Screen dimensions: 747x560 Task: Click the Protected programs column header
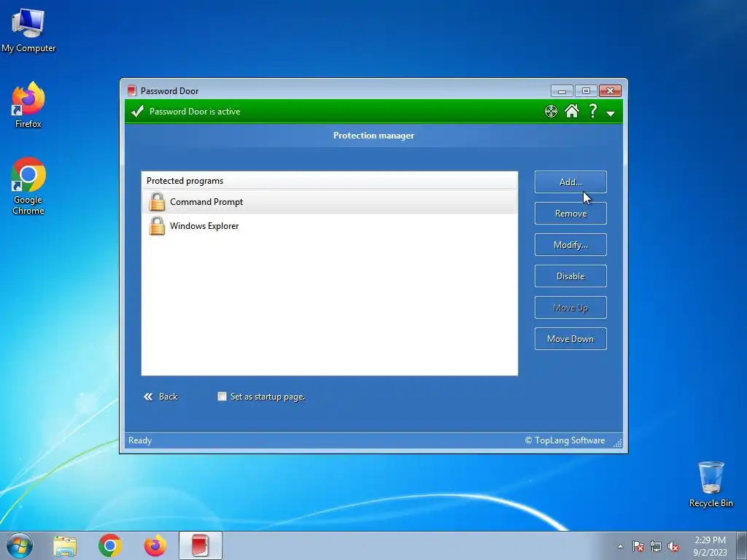329,181
